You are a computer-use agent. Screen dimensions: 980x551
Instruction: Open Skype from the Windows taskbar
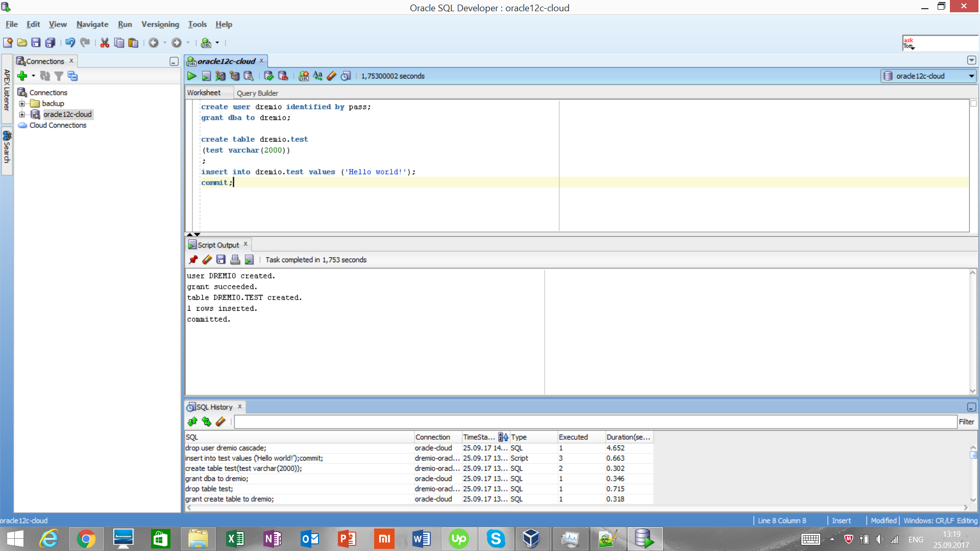click(495, 539)
